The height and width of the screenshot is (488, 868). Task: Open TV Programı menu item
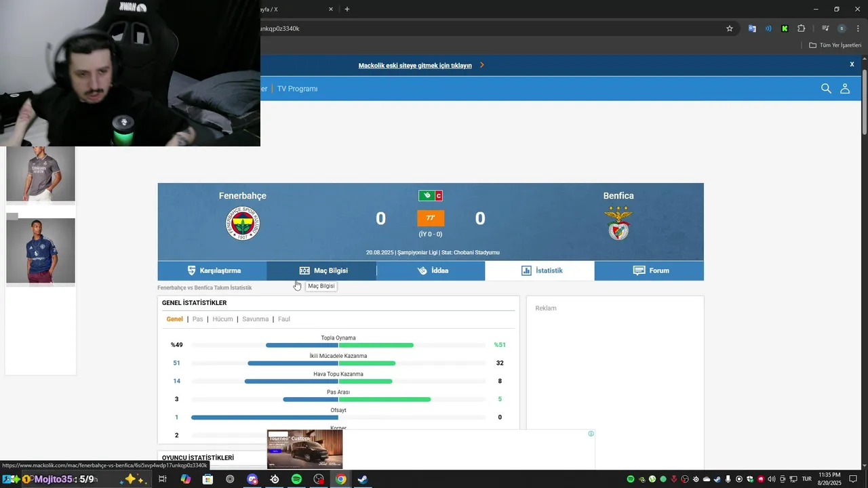point(297,89)
